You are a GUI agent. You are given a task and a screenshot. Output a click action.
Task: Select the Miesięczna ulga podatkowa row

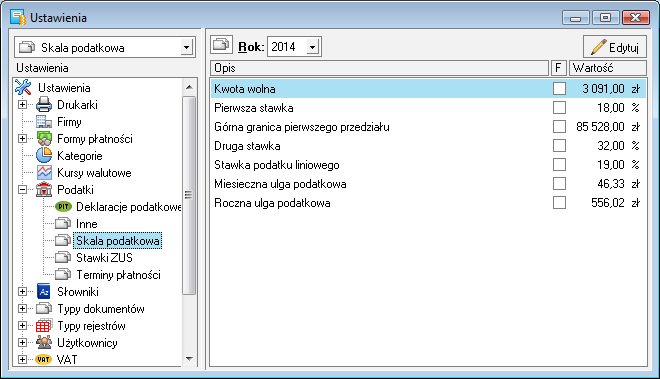tap(428, 184)
